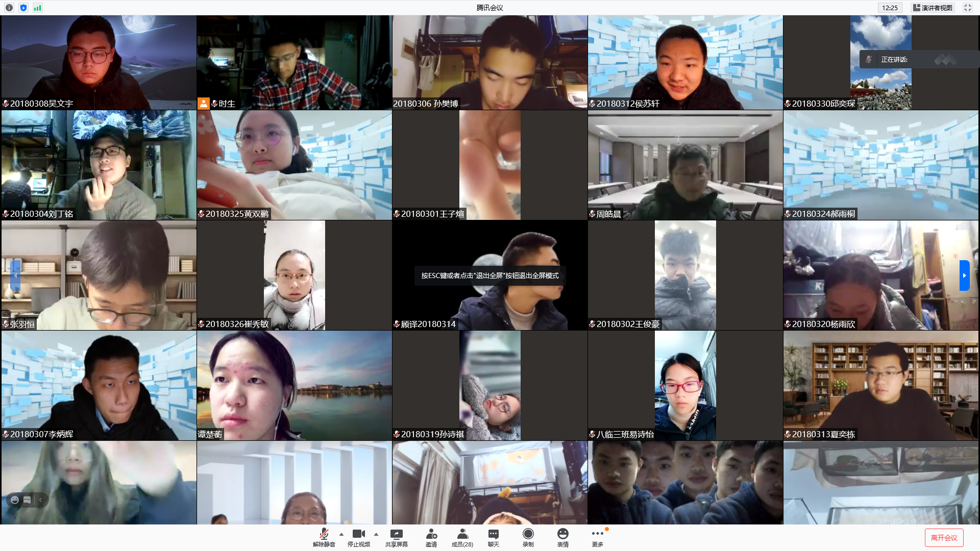Image resolution: width=980 pixels, height=551 pixels.
Task: Switch to 演讲者视图 speaker view
Action: (x=933, y=8)
